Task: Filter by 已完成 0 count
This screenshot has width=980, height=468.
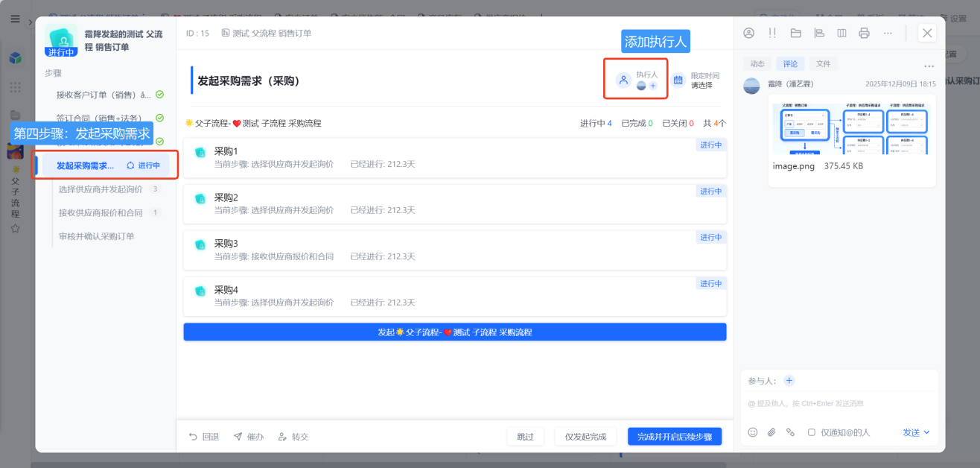Action: 637,123
